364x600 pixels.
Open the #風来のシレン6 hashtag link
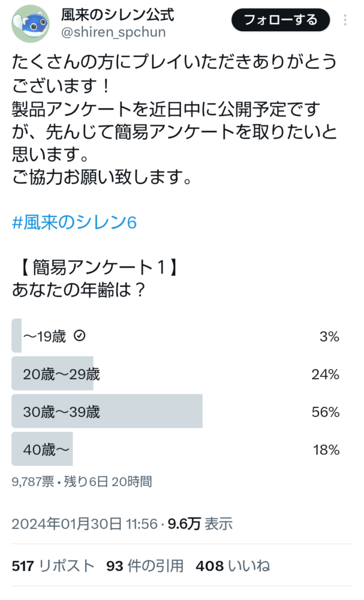74,223
